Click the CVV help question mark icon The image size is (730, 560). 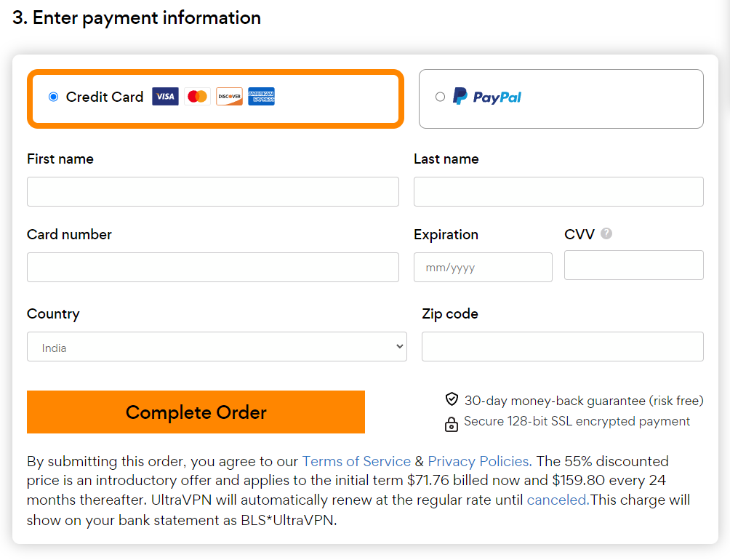click(606, 233)
